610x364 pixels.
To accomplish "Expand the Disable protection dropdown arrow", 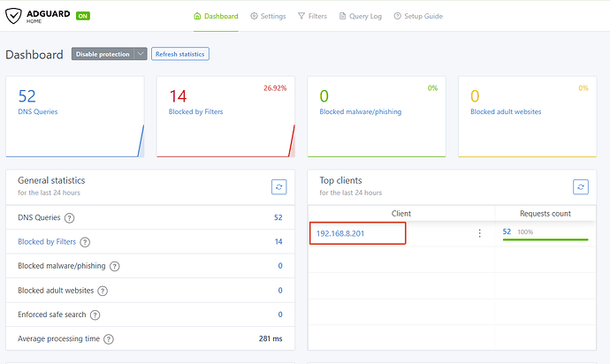I will coord(141,54).
